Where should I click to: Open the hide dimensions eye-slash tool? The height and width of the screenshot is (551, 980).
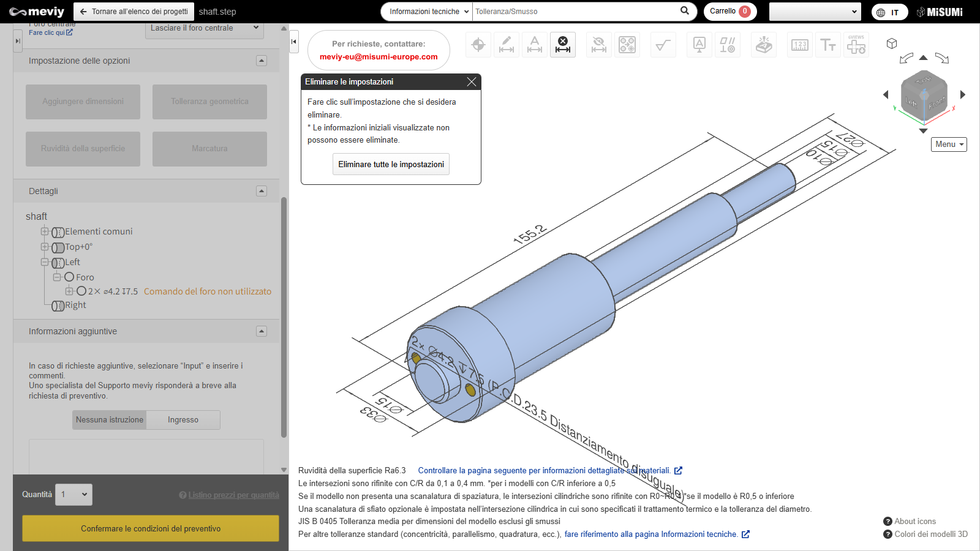(598, 45)
